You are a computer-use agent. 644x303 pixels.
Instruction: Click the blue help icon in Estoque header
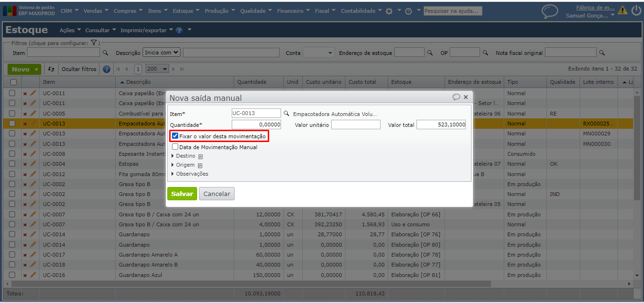point(179,30)
